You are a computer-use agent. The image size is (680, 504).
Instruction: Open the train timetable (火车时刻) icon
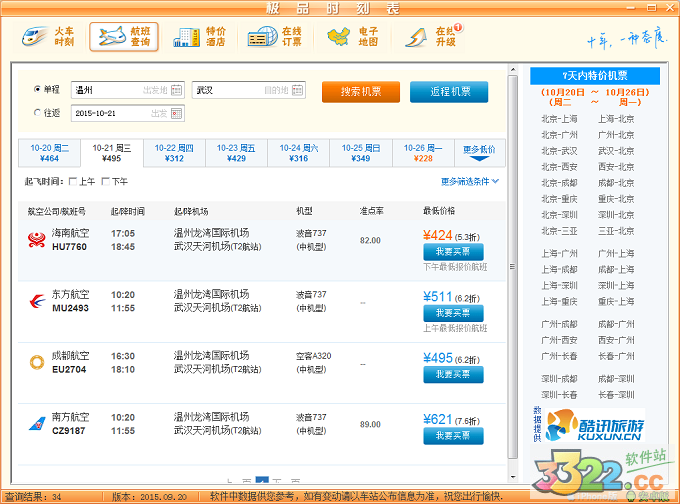49,37
